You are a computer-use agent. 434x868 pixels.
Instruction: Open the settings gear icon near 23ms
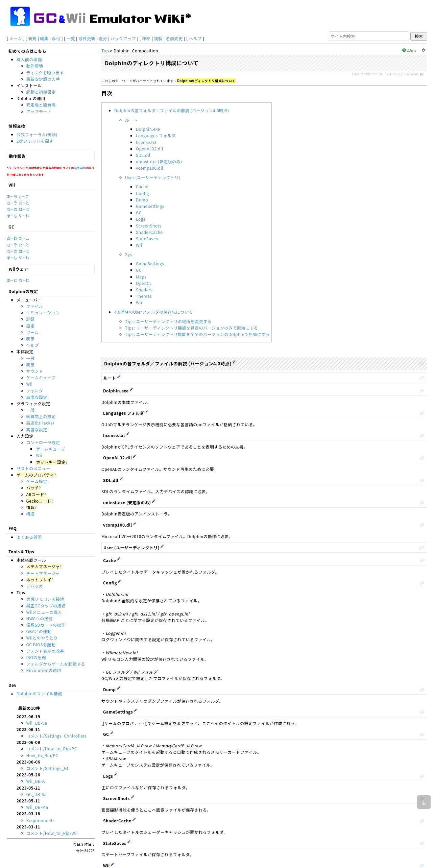424,50
